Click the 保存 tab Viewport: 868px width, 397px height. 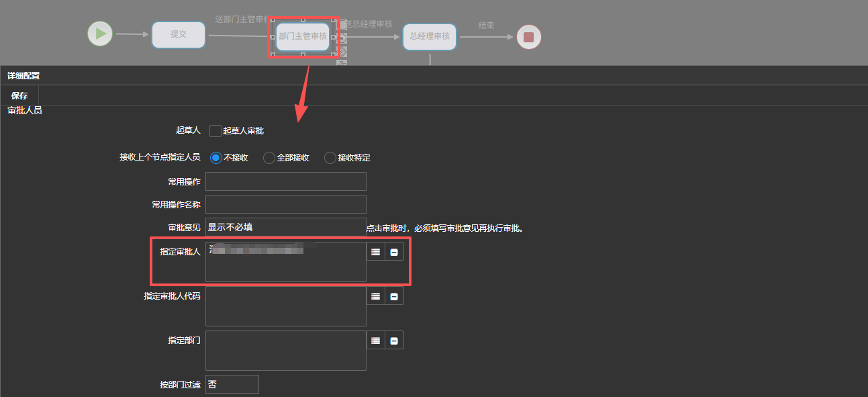[x=19, y=96]
